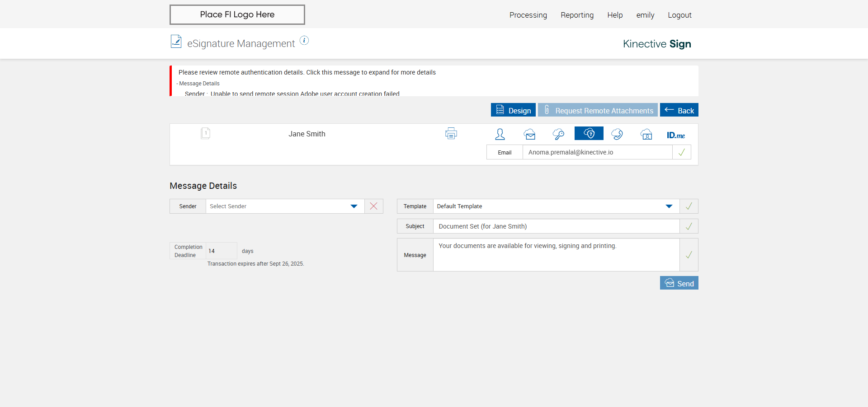The height and width of the screenshot is (407, 868).
Task: Click the Design button
Action: (x=513, y=110)
